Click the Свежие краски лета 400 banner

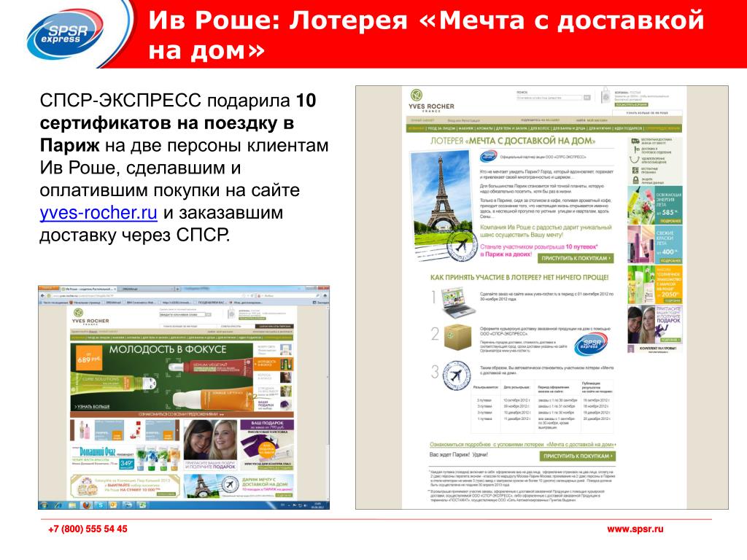[x=655, y=245]
